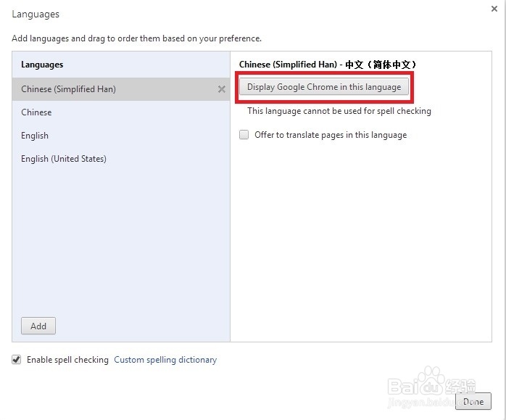
Task: Remove Chinese (Simplified Han) with its X icon
Action: (221, 89)
